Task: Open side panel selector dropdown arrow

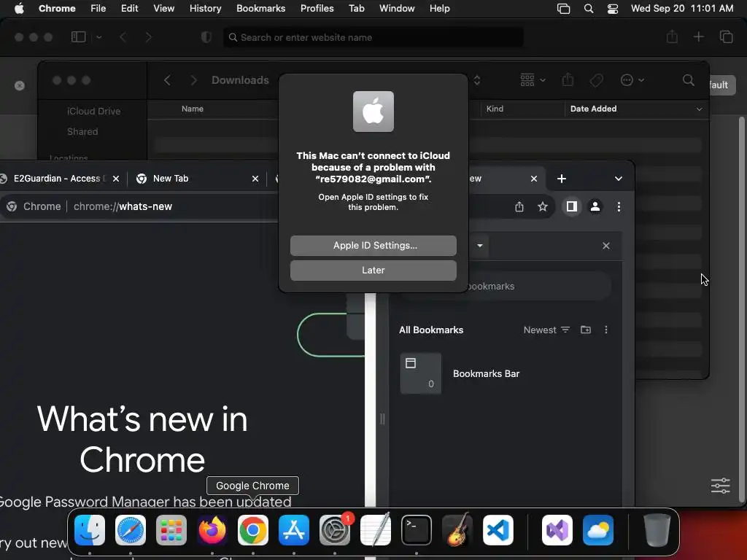Action: pos(480,246)
